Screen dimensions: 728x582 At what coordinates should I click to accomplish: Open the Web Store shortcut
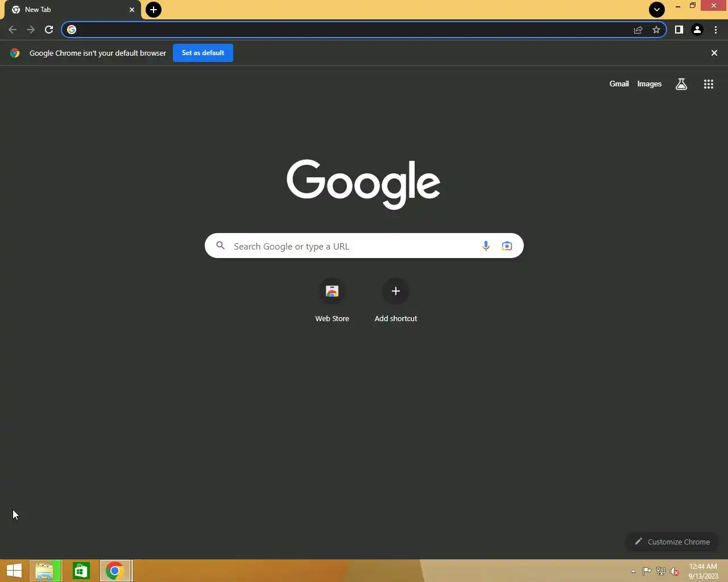click(x=332, y=301)
